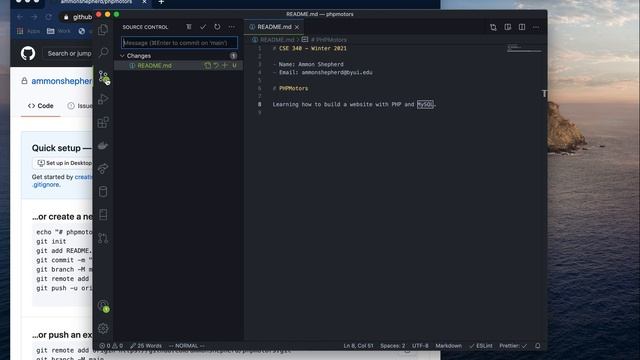Close the GitHub browser tab
Screen dimensions: 640x360
144,2
